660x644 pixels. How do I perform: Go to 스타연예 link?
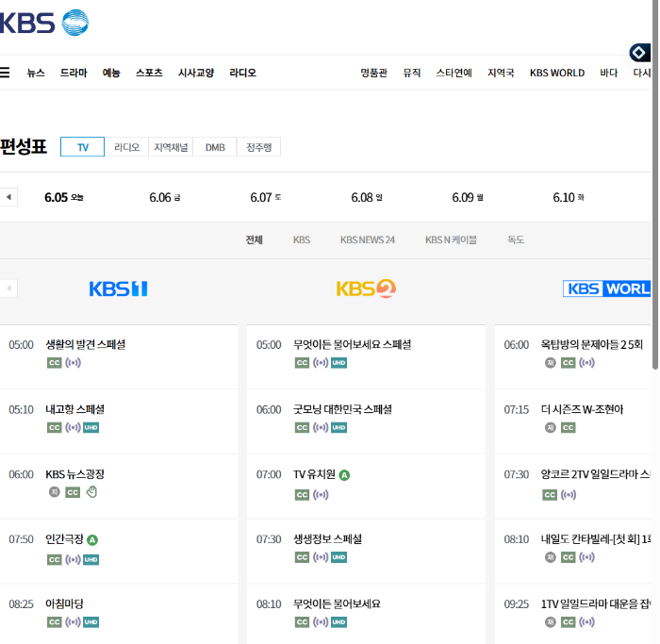[454, 73]
